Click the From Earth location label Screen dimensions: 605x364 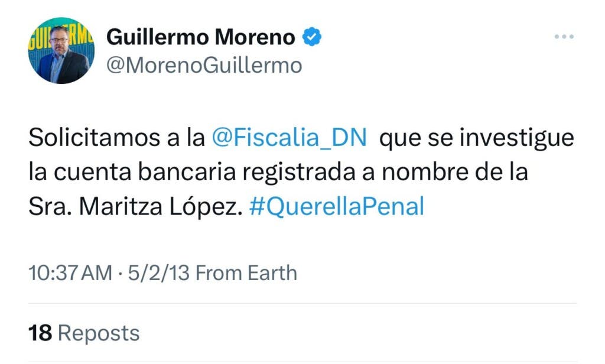[x=246, y=273]
